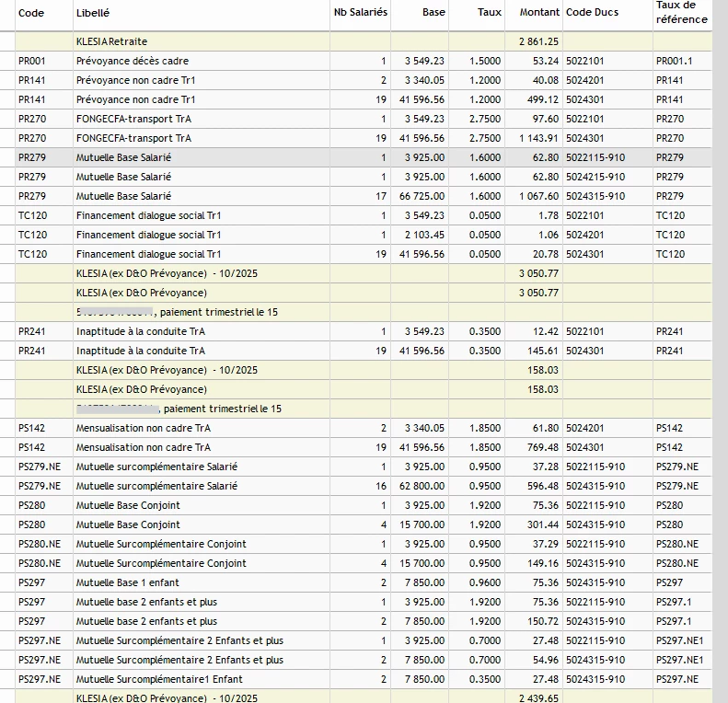Select the Mutuelle Surcomplémentaire1 Enfant label
728x703 pixels.
(x=159, y=679)
